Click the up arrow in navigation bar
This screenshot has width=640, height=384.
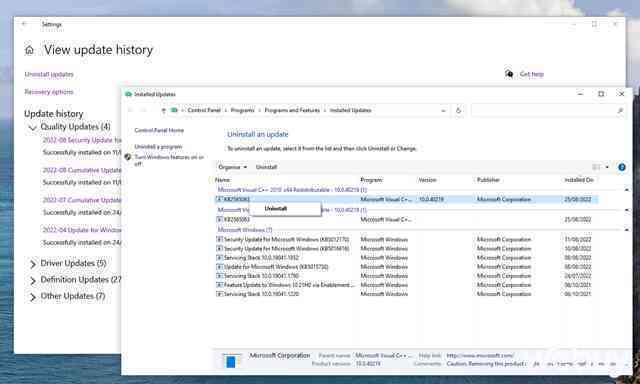[x=164, y=110]
